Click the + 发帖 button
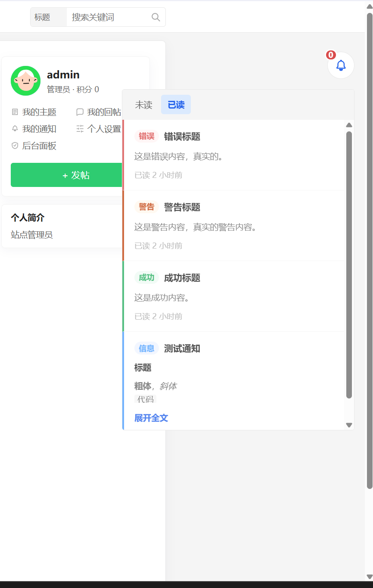Image resolution: width=373 pixels, height=588 pixels. click(x=67, y=175)
